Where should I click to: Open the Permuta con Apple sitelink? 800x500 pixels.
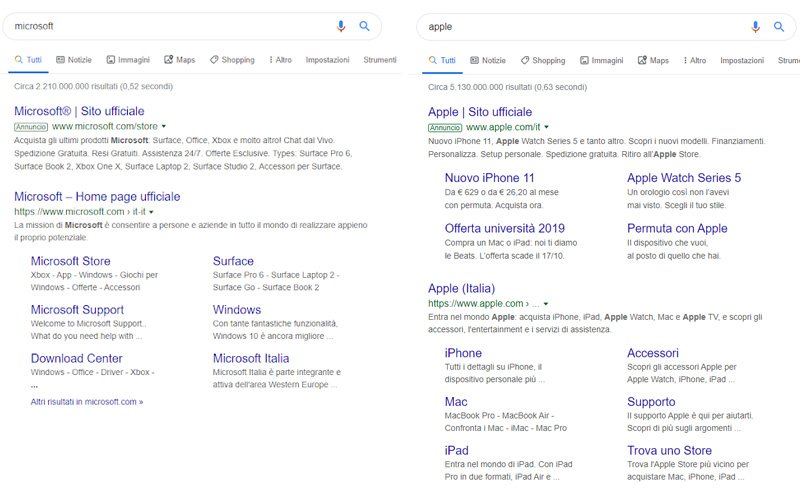click(677, 229)
